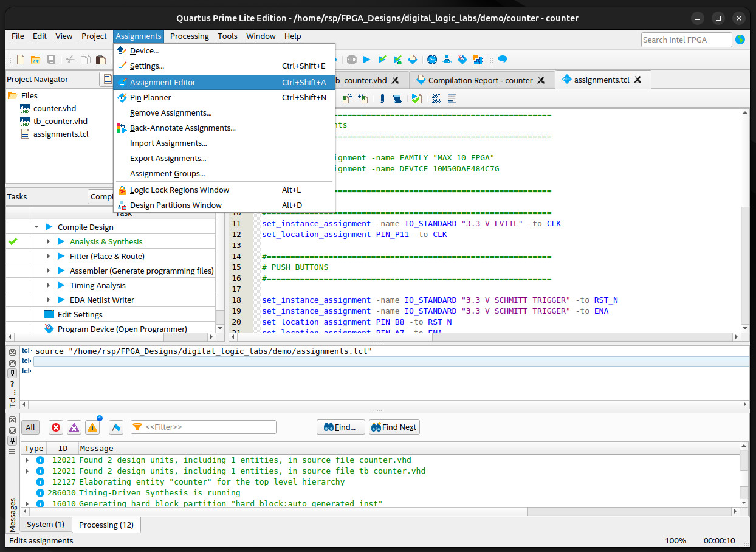The image size is (756, 552).
Task: Click the toggle line numbers editor icon
Action: point(436,98)
